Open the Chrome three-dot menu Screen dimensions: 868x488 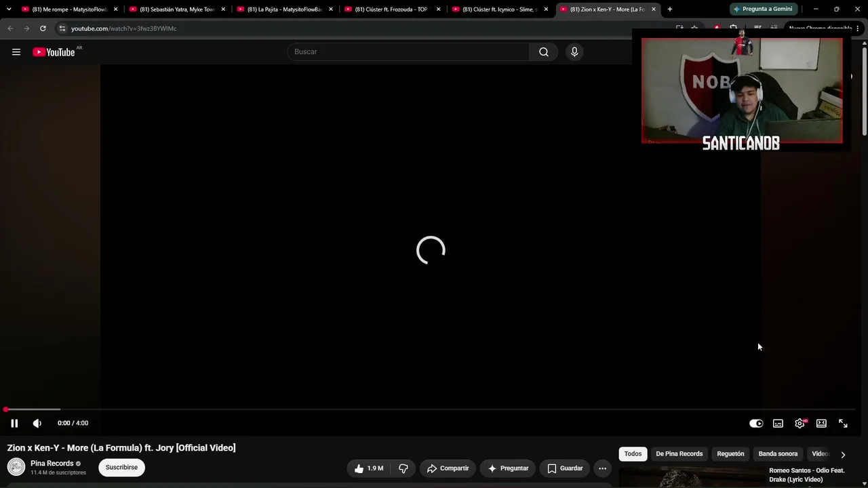858,28
